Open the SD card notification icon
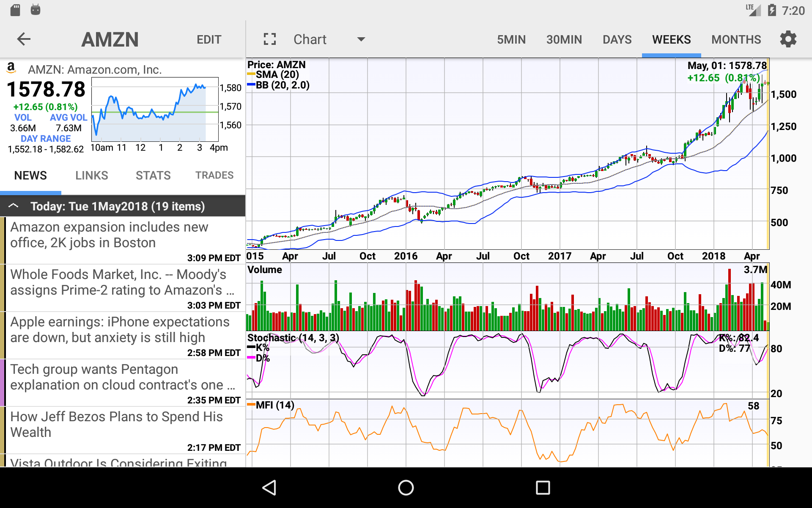The height and width of the screenshot is (508, 812). click(x=15, y=10)
